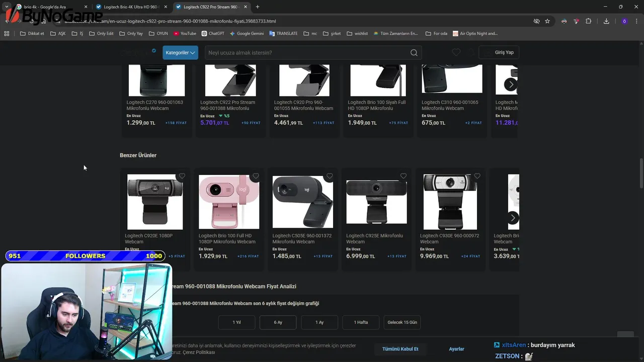Select the 1 Hafta price range

pos(361,322)
